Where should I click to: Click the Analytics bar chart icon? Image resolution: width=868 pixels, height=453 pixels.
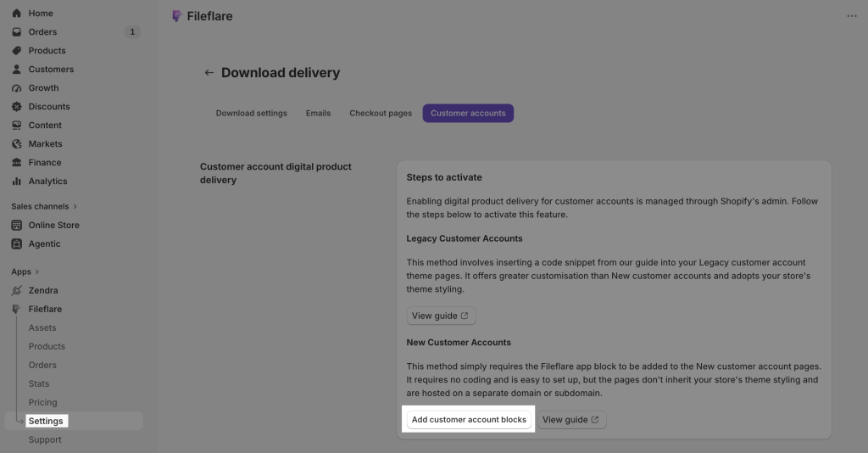(x=17, y=181)
